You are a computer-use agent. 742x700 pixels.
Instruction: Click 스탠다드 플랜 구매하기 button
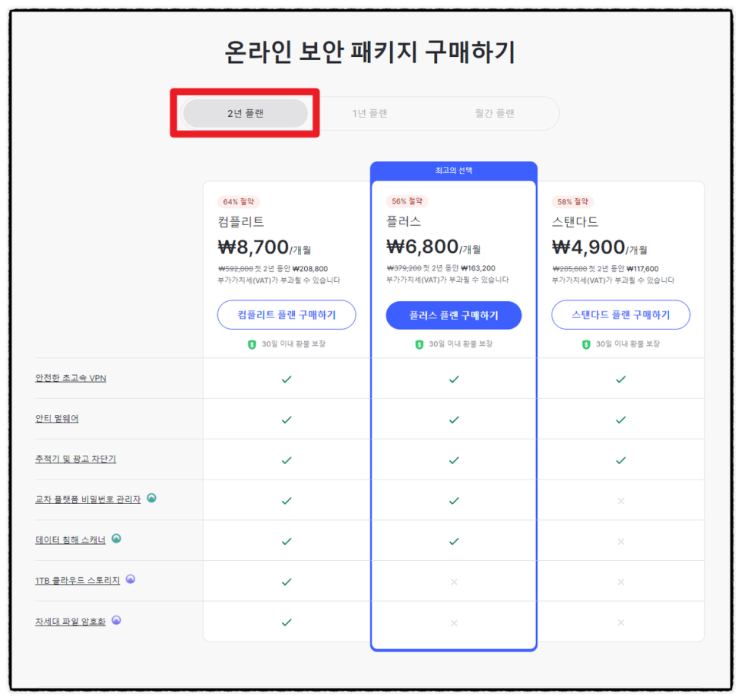click(x=621, y=315)
